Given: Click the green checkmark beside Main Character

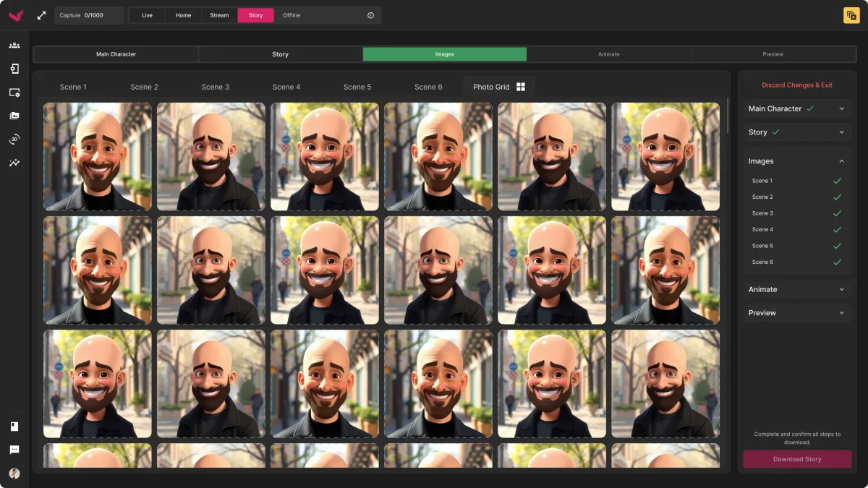Looking at the screenshot, I should click(x=810, y=108).
